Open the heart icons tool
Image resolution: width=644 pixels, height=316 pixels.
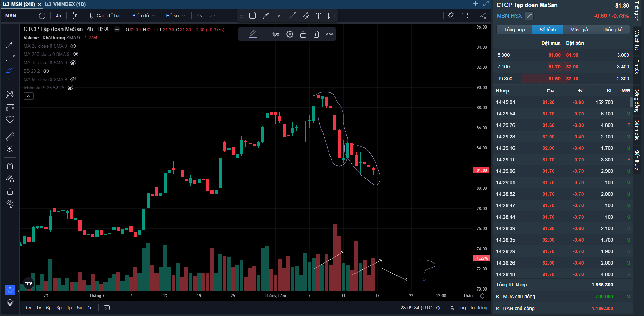coord(10,120)
